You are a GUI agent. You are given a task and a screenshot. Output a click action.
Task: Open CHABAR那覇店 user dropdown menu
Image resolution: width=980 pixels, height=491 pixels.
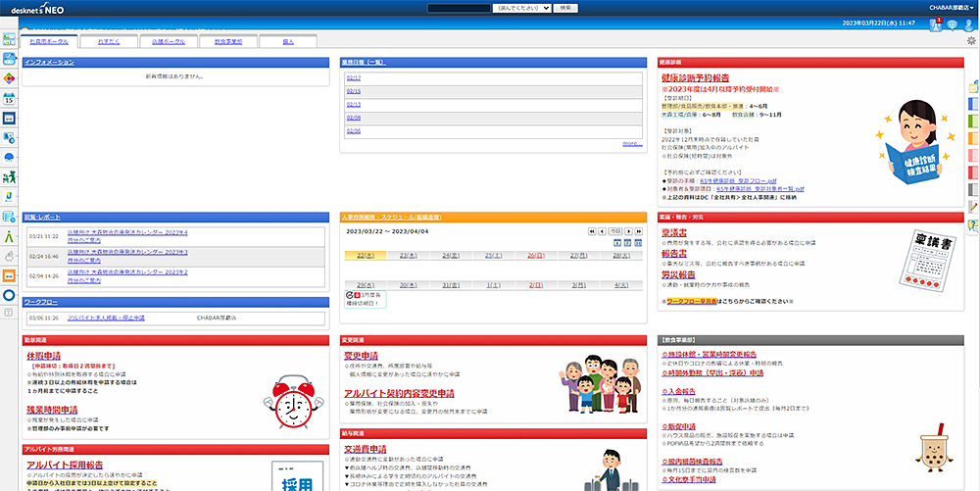pyautogui.click(x=952, y=8)
